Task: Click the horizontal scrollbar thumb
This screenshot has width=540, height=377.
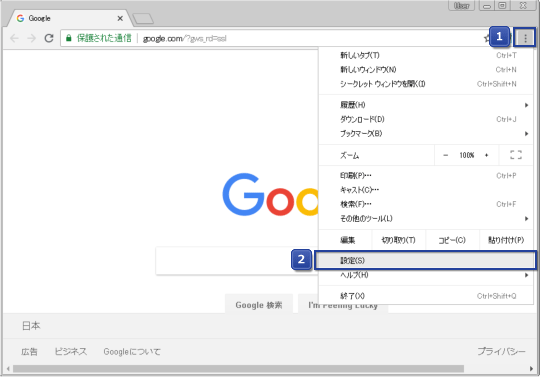Action: tap(238, 369)
